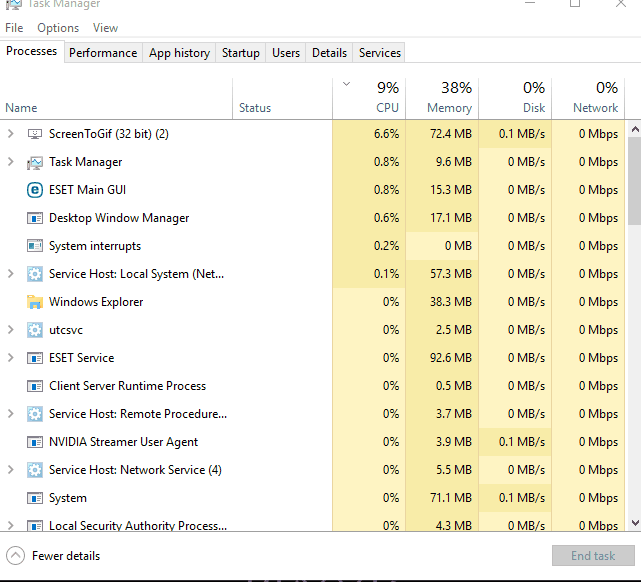641x582 pixels.
Task: Open the File menu
Action: (x=14, y=28)
